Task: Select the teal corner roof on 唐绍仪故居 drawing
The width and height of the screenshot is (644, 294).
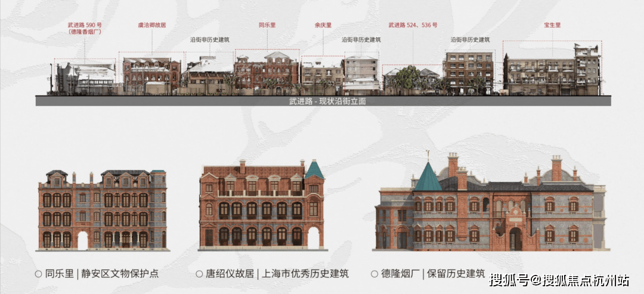Action: pyautogui.click(x=314, y=171)
